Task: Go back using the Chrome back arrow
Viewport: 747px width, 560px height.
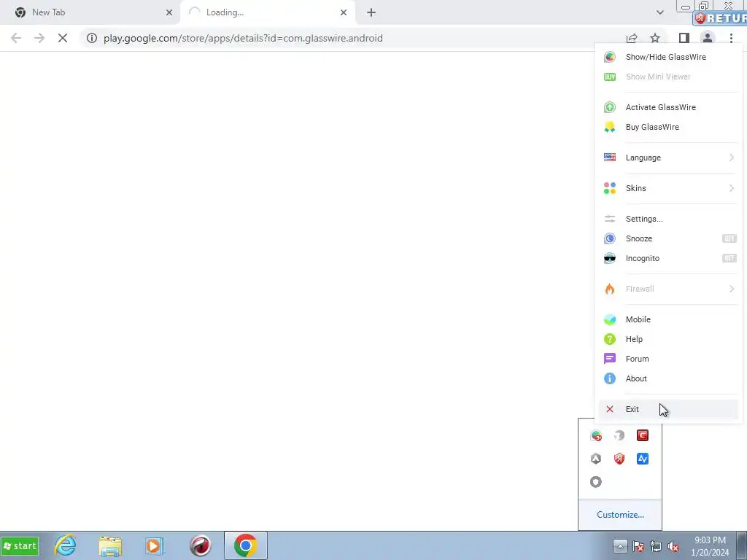Action: tap(16, 38)
